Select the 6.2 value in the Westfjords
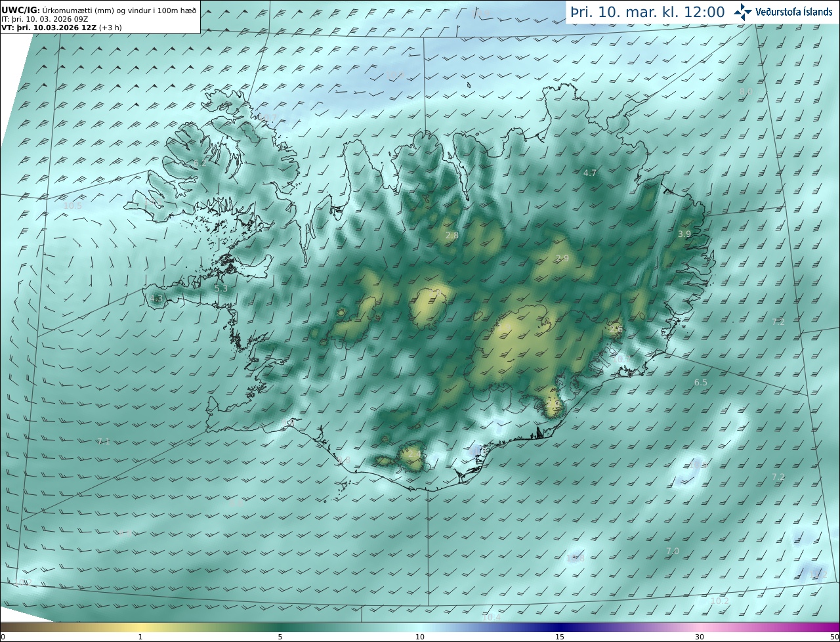840x642 pixels. point(200,163)
